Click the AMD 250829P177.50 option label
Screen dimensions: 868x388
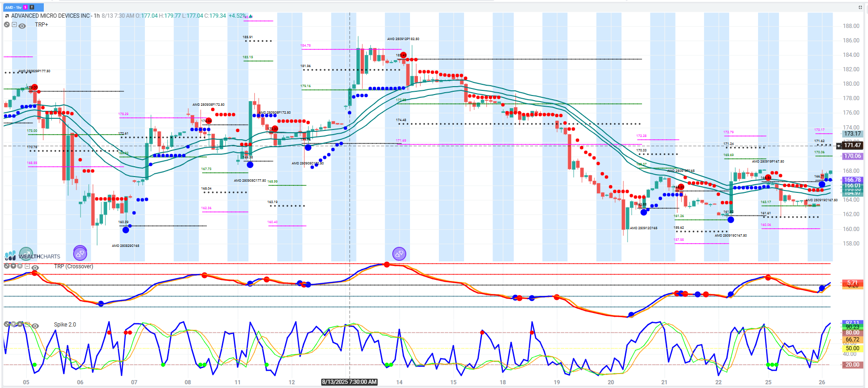point(34,71)
